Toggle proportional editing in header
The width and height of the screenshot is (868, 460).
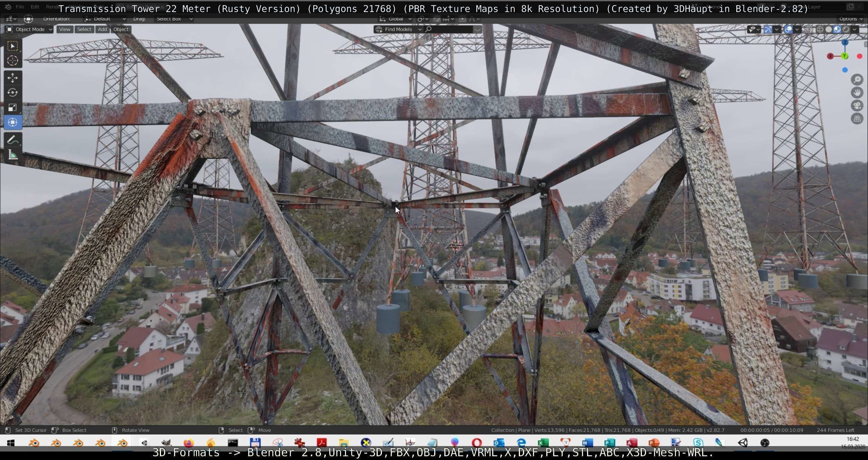coord(462,19)
